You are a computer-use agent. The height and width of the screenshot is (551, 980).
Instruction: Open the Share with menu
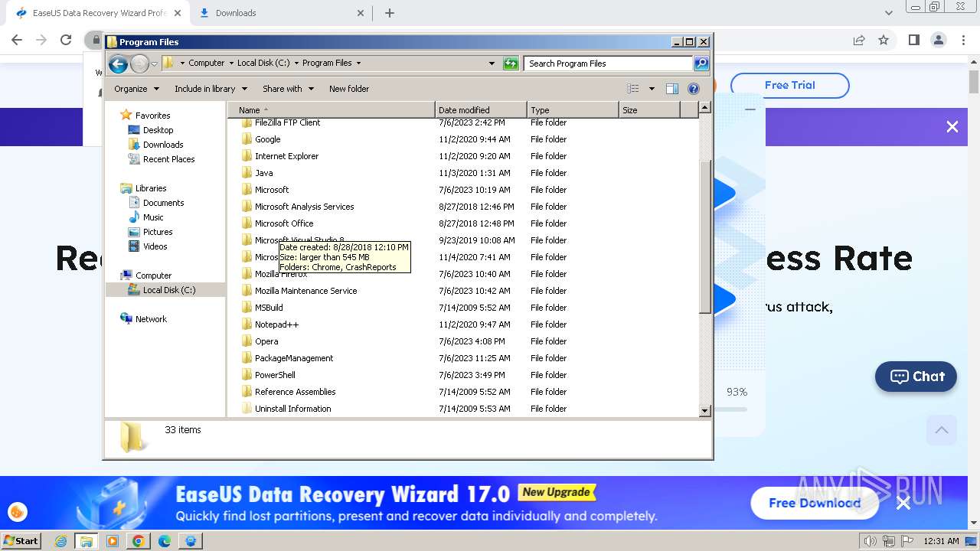pyautogui.click(x=288, y=89)
